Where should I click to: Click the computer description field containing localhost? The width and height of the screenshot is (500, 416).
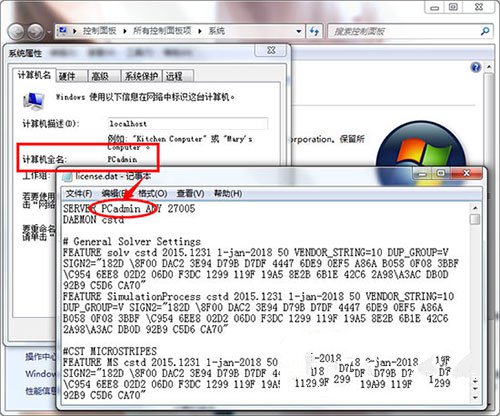188,124
